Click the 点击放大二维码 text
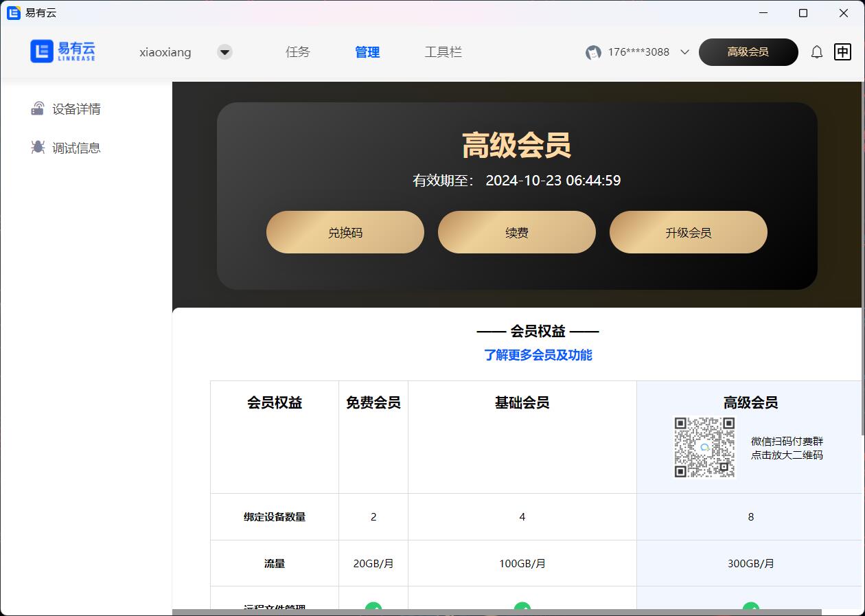 pyautogui.click(x=787, y=455)
